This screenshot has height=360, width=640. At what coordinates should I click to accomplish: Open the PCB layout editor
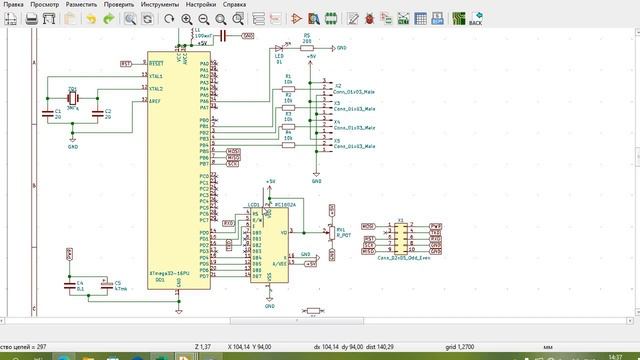point(459,19)
